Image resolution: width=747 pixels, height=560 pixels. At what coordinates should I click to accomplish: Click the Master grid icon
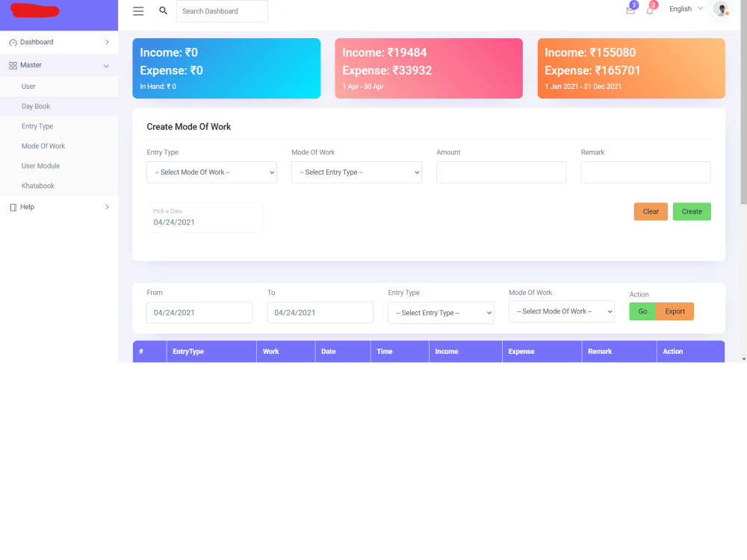point(13,65)
